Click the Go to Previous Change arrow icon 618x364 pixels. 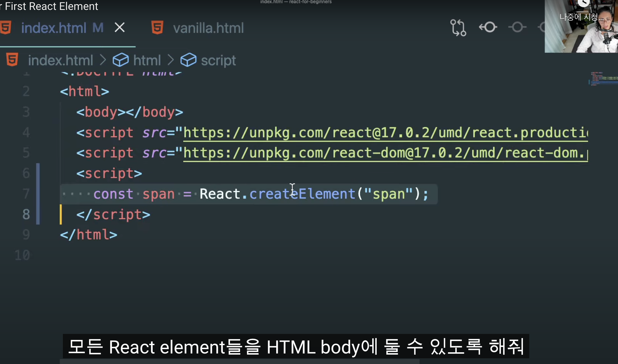coord(488,27)
